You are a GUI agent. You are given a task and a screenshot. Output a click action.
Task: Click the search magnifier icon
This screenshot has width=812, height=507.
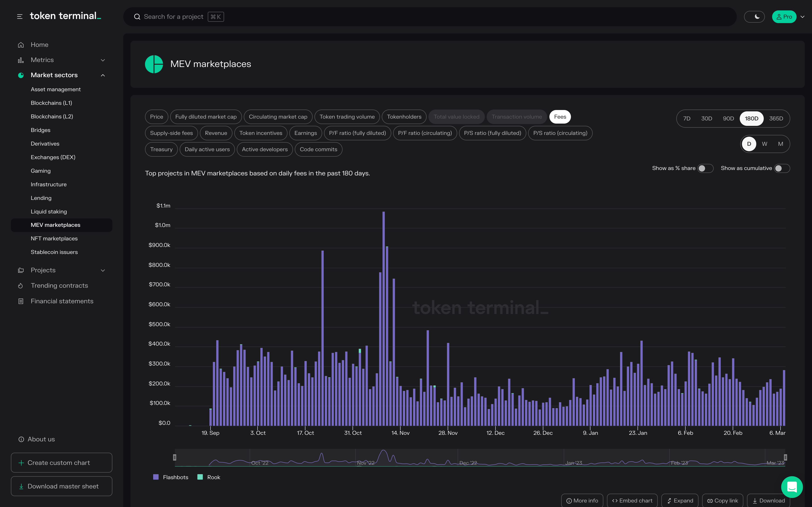137,17
